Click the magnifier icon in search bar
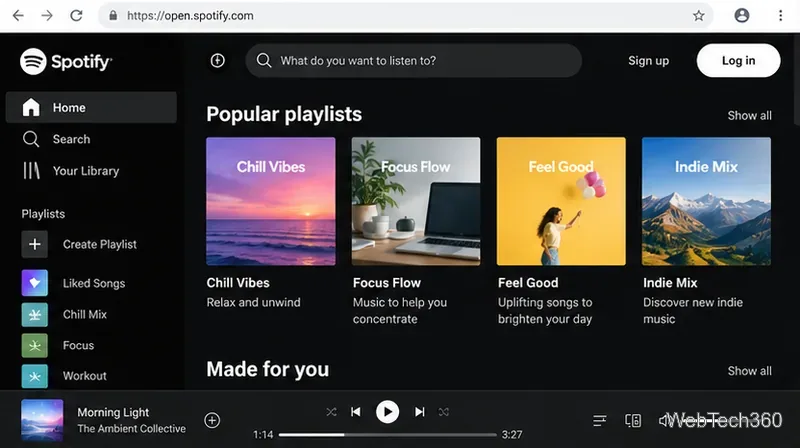Image resolution: width=800 pixels, height=448 pixels. click(x=264, y=61)
